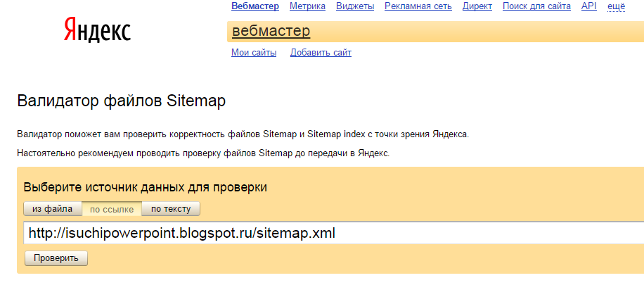Screen dimensions: 644x292
Task: Focus the sitemap URL input field
Action: (x=333, y=233)
